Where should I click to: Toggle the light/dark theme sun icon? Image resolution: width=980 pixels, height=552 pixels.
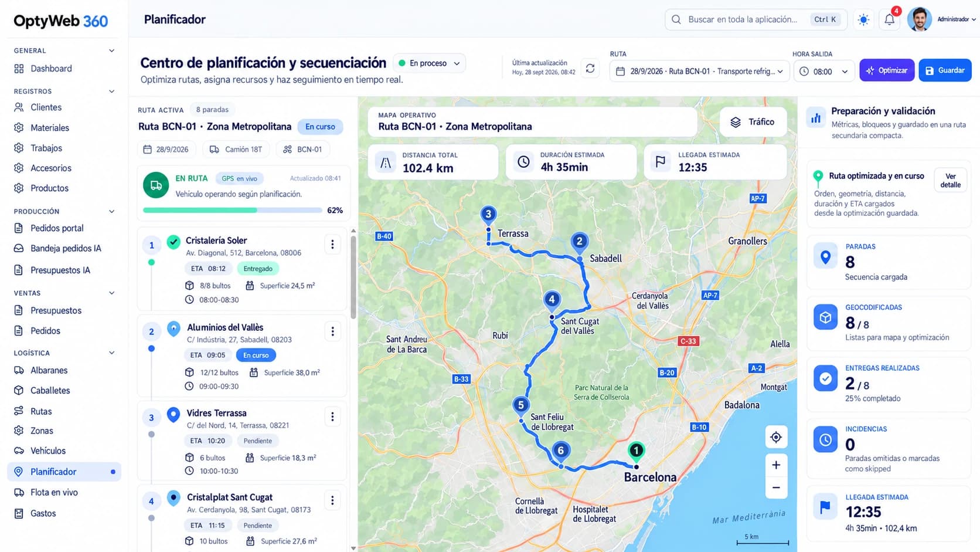click(x=863, y=19)
